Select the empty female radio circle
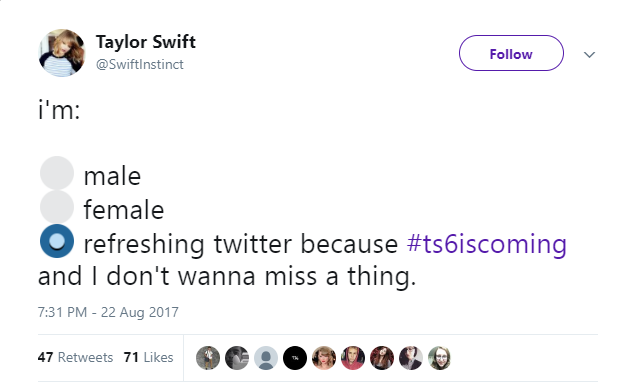The image size is (634, 386). 57,207
